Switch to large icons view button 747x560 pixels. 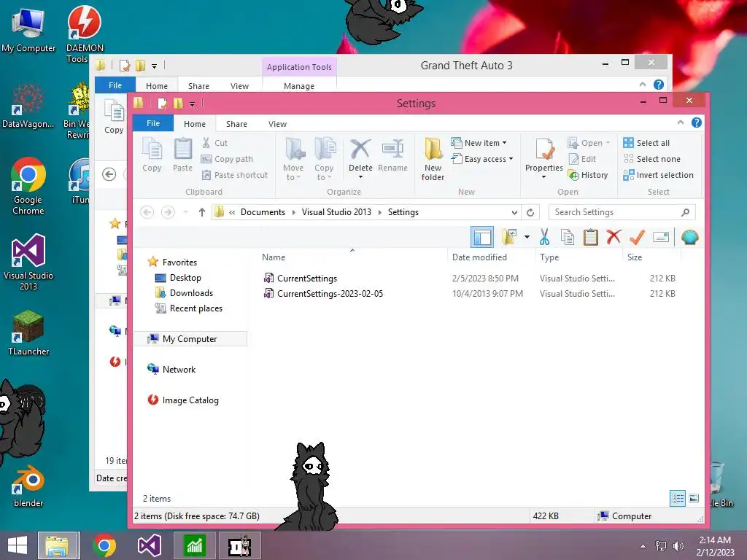pyautogui.click(x=694, y=499)
